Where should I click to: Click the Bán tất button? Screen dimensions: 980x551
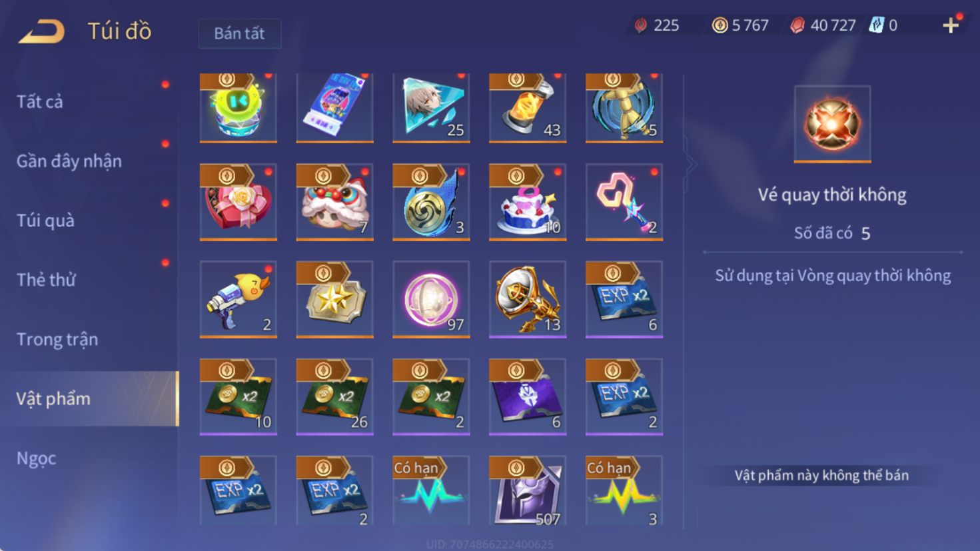240,33
